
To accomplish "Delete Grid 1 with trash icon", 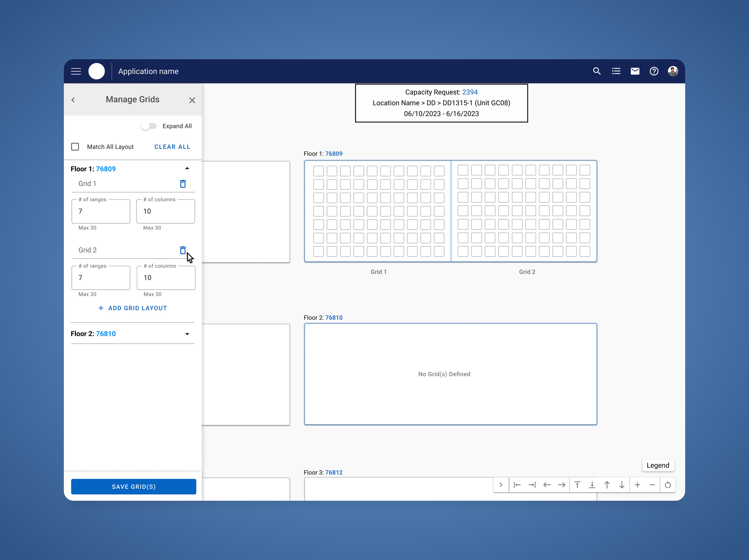I will coord(183,184).
